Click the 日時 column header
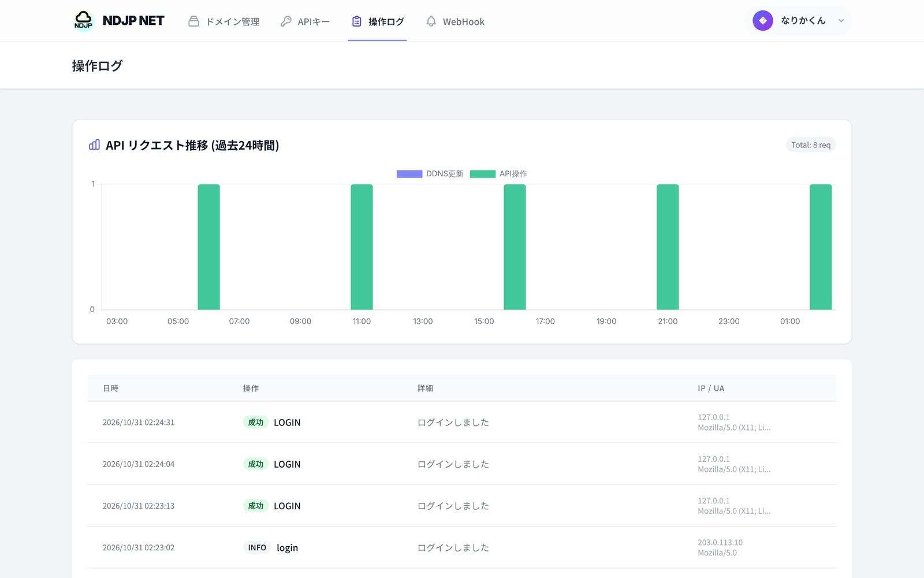The width and height of the screenshot is (924, 578). (x=110, y=388)
